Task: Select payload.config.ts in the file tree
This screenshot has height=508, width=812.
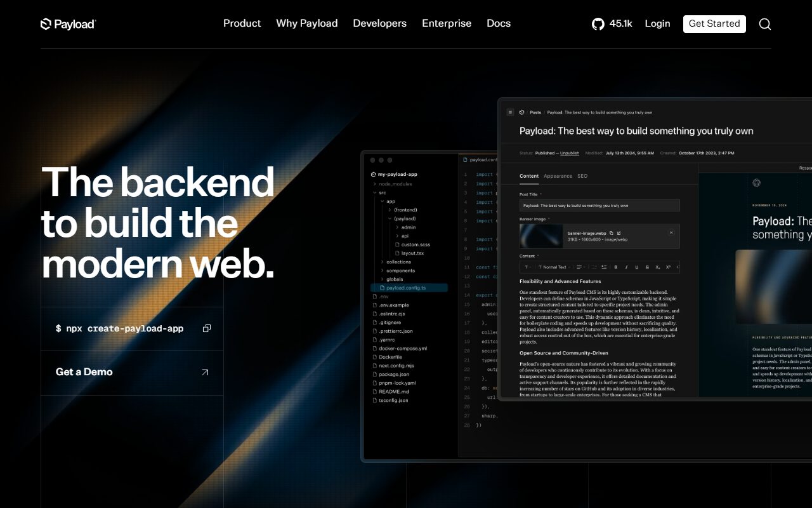Action: click(x=409, y=288)
